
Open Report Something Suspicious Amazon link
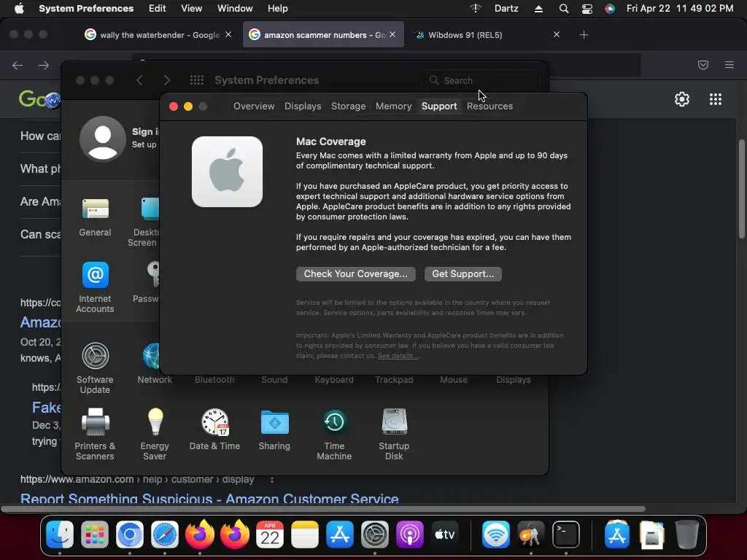coord(209,499)
